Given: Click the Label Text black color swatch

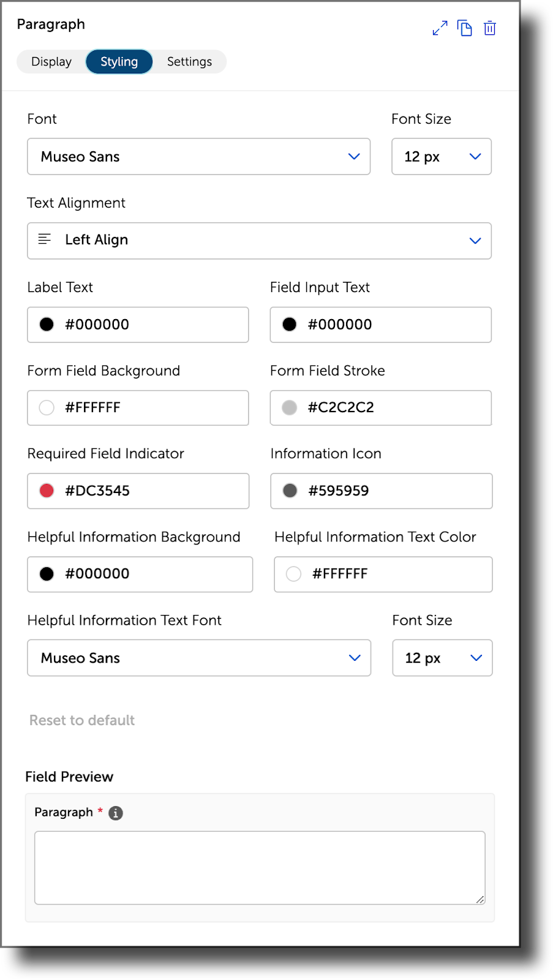Looking at the screenshot, I should pyautogui.click(x=47, y=325).
